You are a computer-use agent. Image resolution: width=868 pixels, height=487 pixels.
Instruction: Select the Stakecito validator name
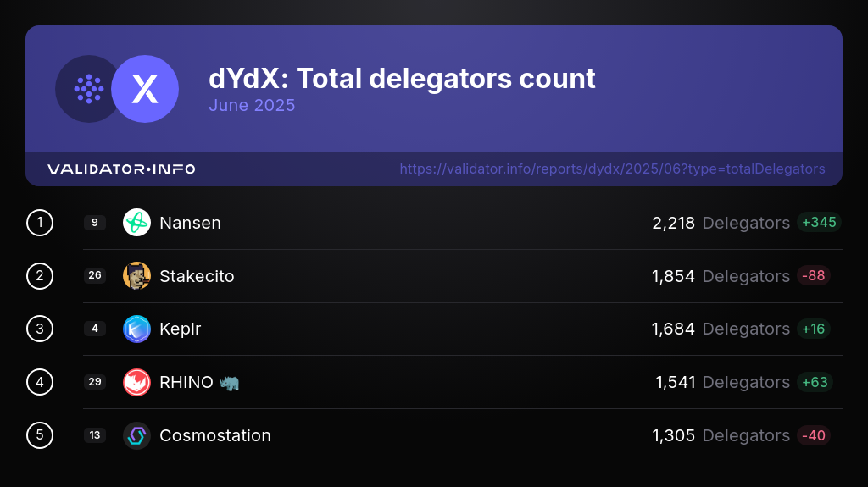coord(197,276)
